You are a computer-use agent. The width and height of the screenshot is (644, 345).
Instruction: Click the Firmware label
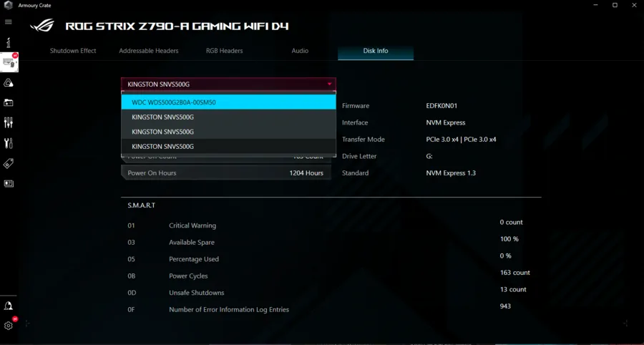356,105
